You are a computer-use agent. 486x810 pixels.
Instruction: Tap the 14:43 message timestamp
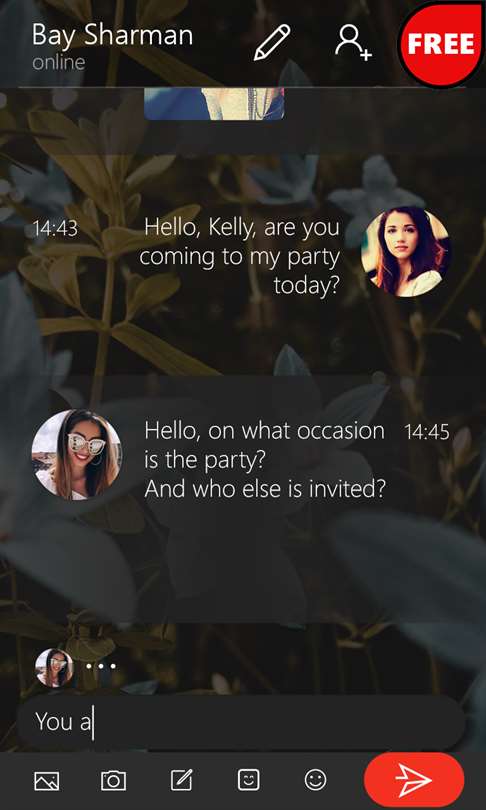[55, 229]
